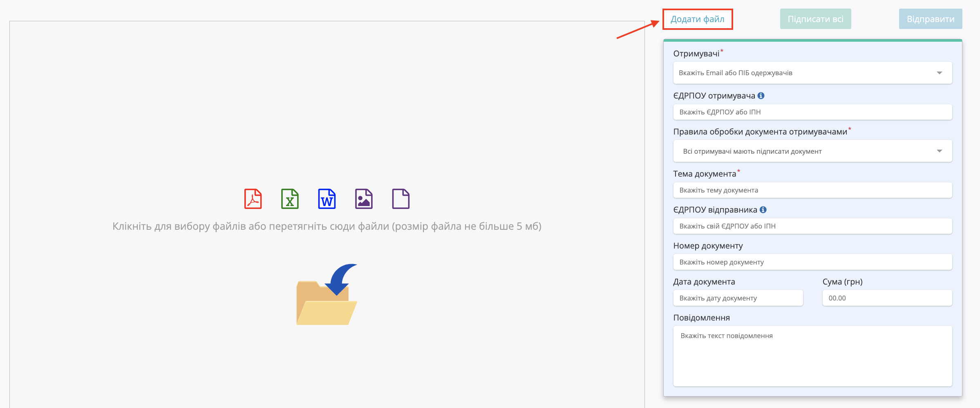Viewport: 980px width, 408px height.
Task: Click the folder with blue arrow icon
Action: point(327,294)
